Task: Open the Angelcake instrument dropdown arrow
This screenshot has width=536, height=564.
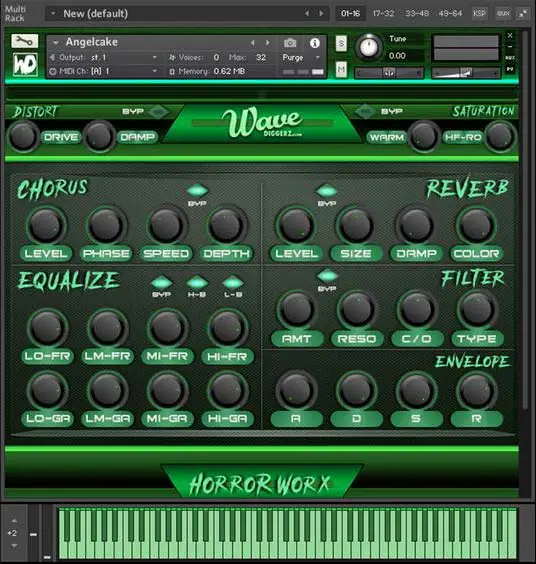Action: (55, 43)
